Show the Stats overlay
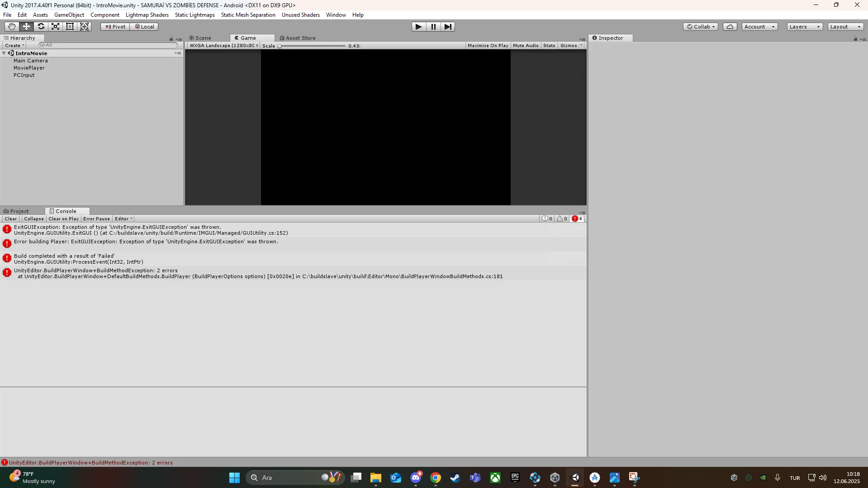Screen dimensions: 868x488 click(x=549, y=46)
